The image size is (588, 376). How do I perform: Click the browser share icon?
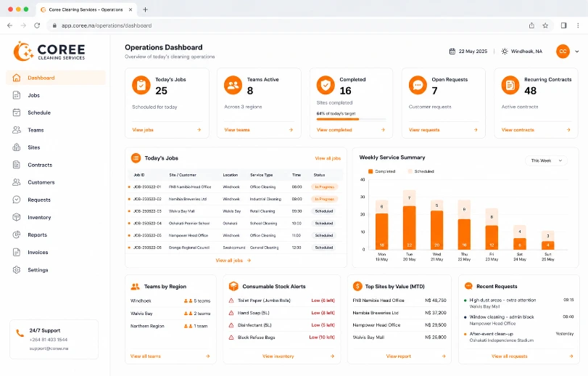click(531, 25)
